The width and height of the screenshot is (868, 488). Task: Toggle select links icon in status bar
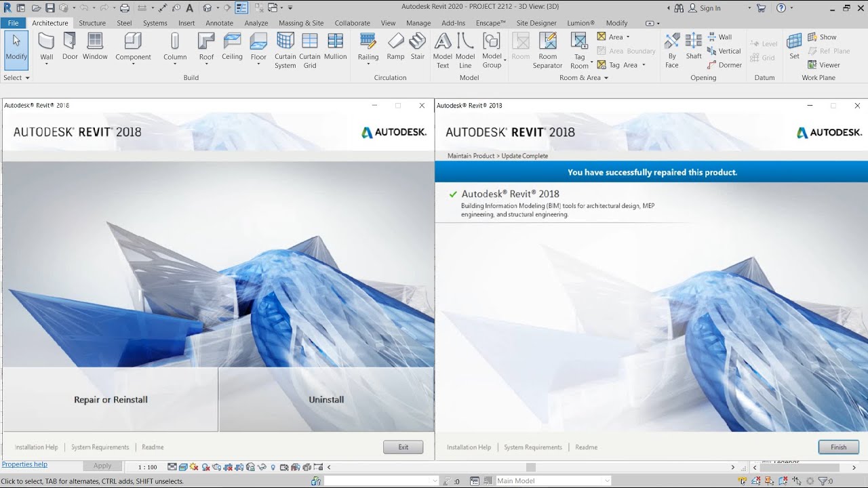click(x=743, y=481)
